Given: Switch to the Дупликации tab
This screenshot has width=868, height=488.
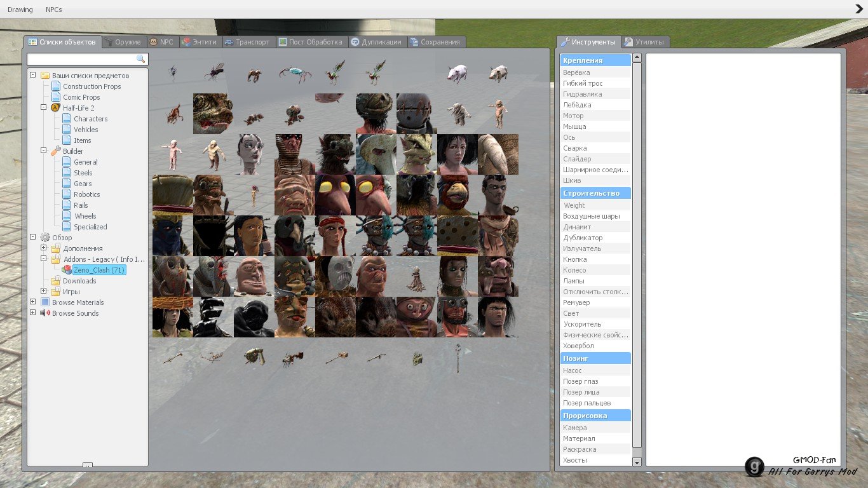Looking at the screenshot, I should [x=376, y=42].
